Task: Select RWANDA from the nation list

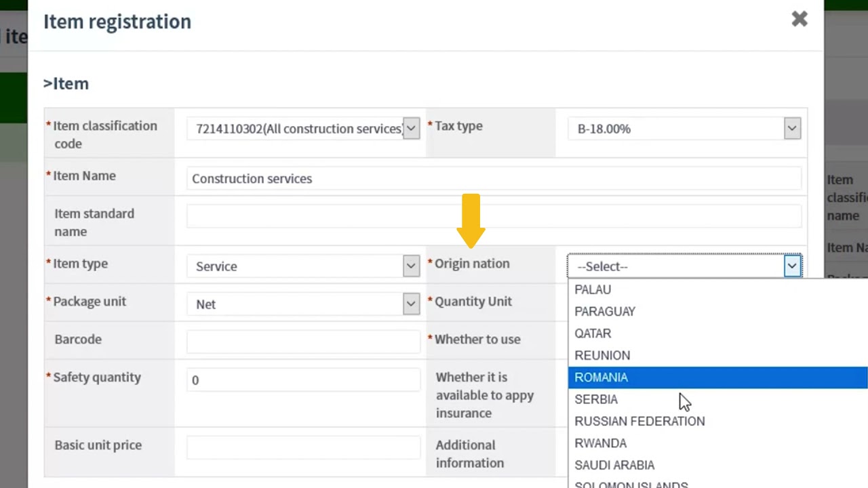Action: tap(718, 443)
